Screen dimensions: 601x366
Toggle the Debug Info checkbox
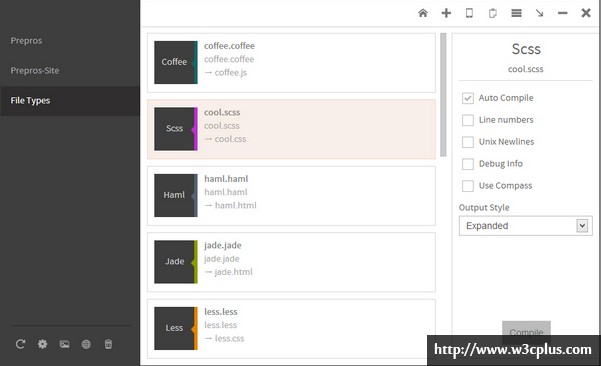coord(468,164)
